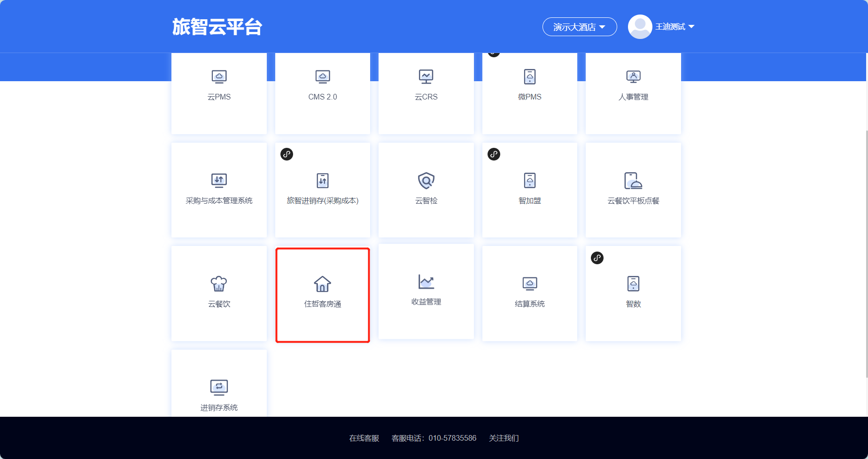Open the 进销存系统 icon
This screenshot has width=868, height=459.
pyautogui.click(x=219, y=387)
